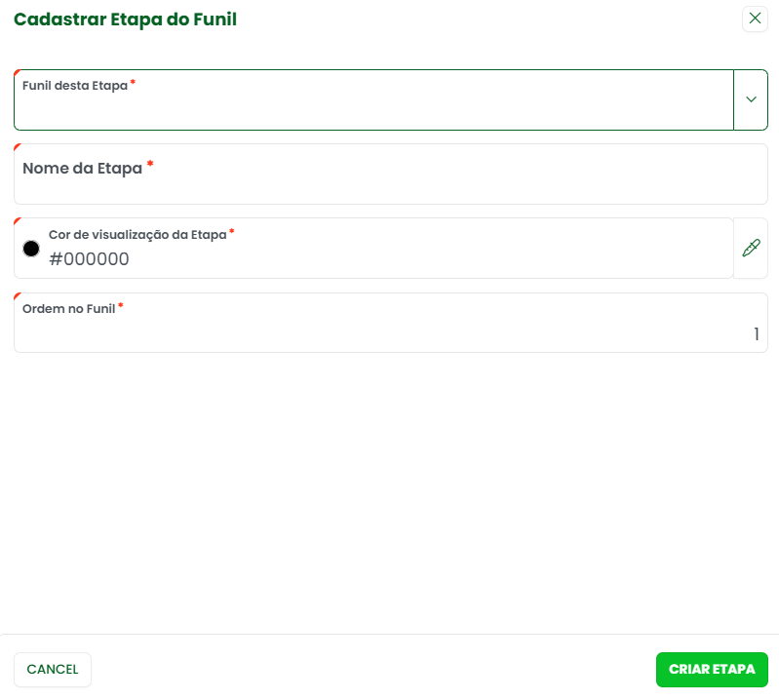Screen dimensions: 779x700
Task: Click the CRIAR ETAPA button
Action: coord(712,670)
